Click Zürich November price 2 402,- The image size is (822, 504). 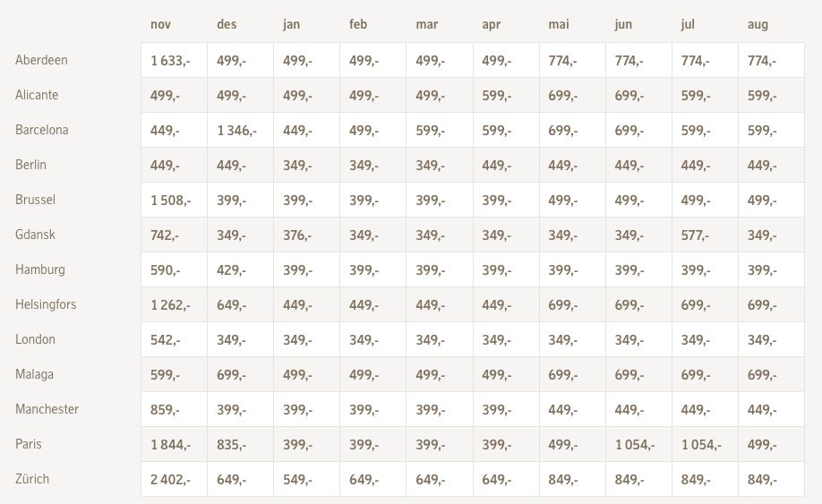click(170, 479)
